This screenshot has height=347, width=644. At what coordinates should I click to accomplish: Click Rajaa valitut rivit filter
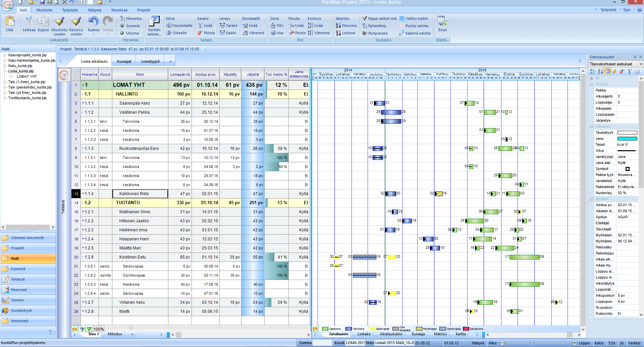[379, 18]
